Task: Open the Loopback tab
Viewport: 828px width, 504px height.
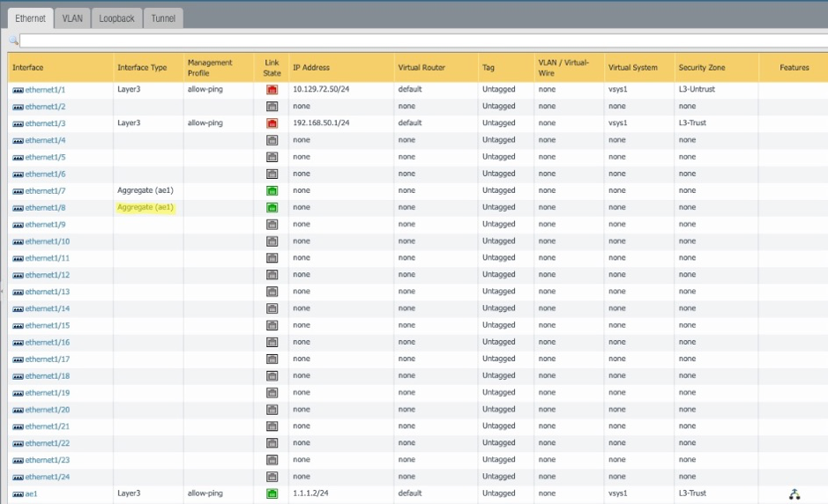Action: [x=116, y=19]
